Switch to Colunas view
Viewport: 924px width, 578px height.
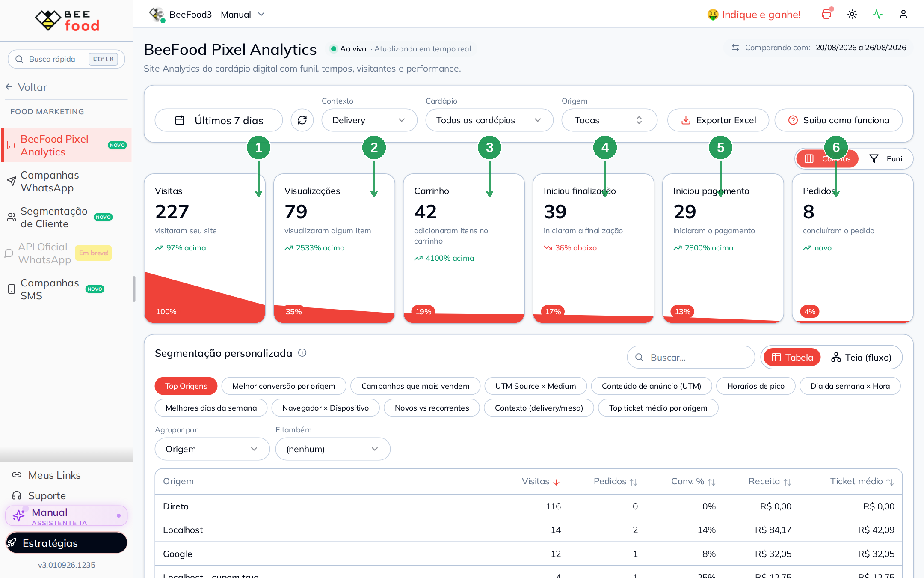click(x=827, y=159)
